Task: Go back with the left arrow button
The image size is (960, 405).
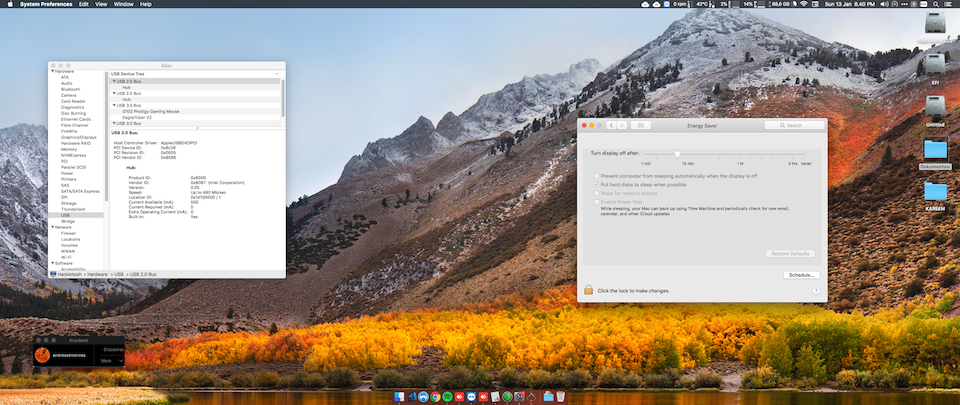Action: 611,125
